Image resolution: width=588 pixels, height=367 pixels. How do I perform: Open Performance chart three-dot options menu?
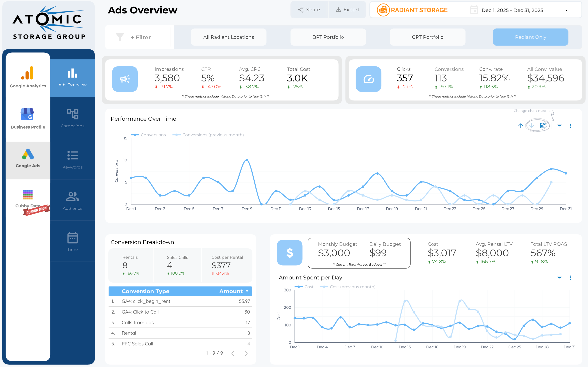tap(570, 126)
